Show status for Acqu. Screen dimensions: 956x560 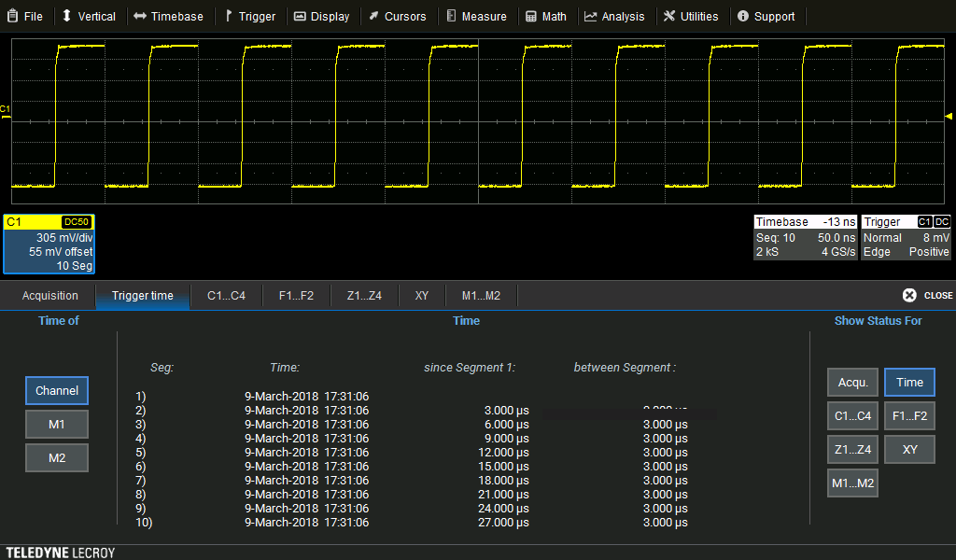pyautogui.click(x=852, y=382)
